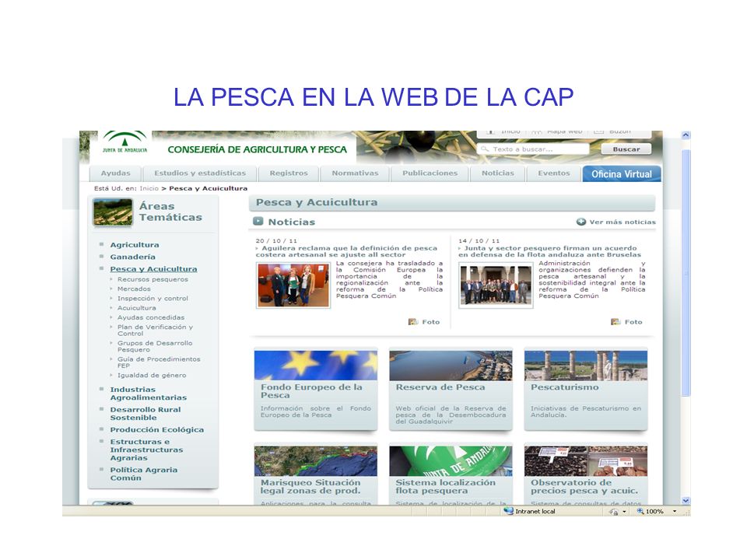Select Agricultura in Áreas Temáticas
The width and height of the screenshot is (747, 560).
(x=135, y=245)
